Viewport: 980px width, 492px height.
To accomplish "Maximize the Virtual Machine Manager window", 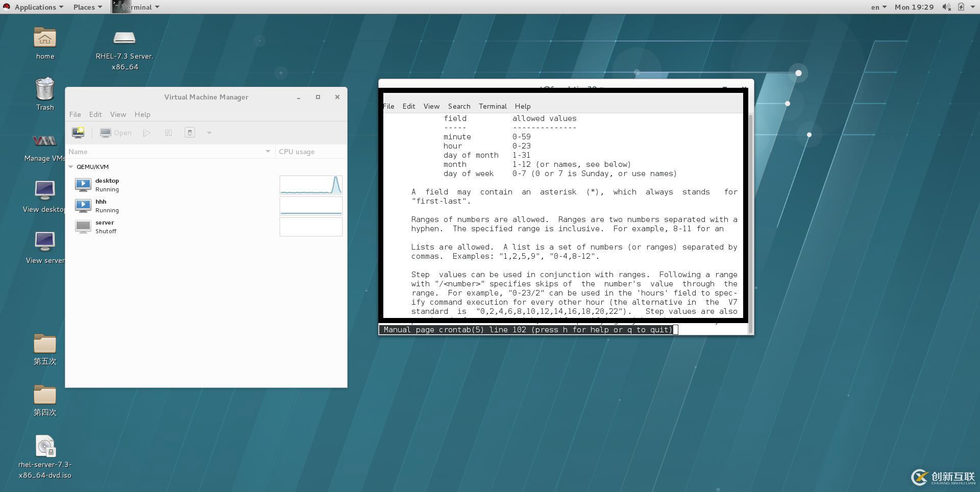I will coord(318,97).
